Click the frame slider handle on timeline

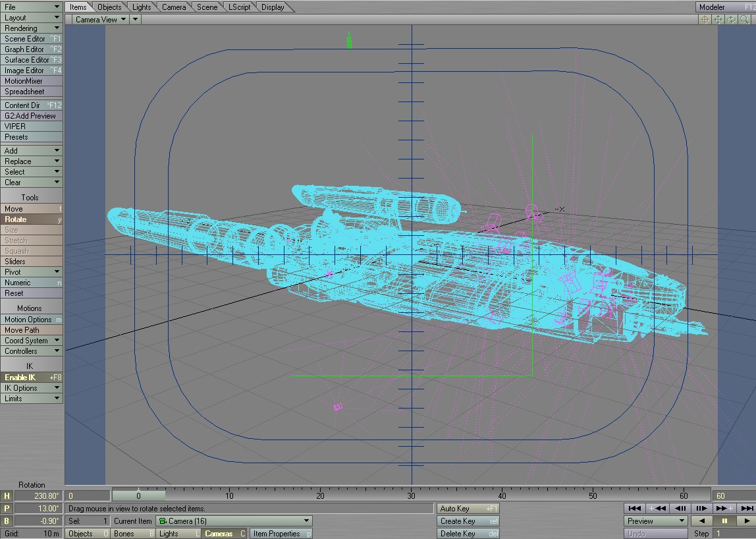[138, 496]
